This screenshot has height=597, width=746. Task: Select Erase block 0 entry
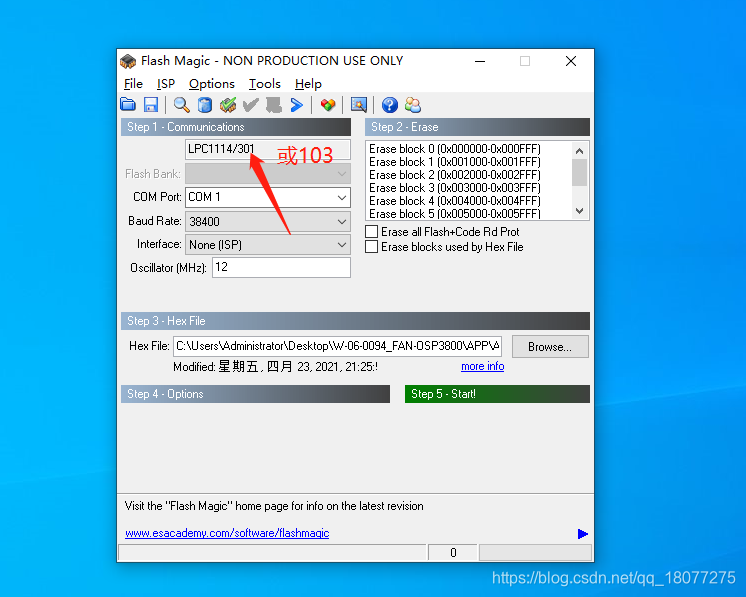pos(455,149)
